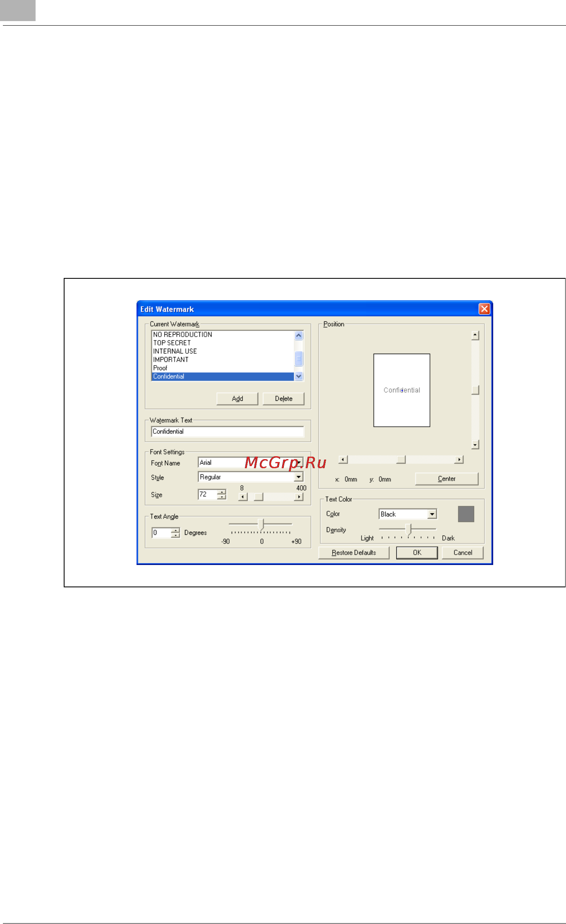Click the watermark position preview page
This screenshot has width=566, height=924.
pos(402,390)
